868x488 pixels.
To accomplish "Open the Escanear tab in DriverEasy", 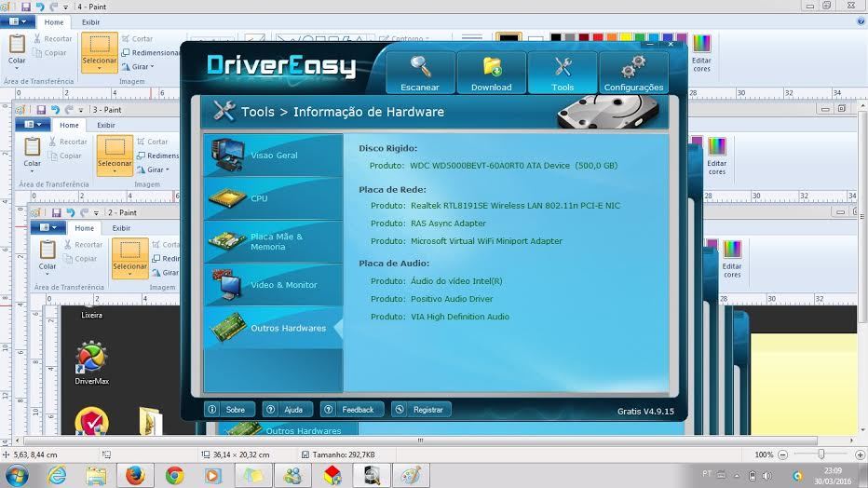I will coord(420,73).
